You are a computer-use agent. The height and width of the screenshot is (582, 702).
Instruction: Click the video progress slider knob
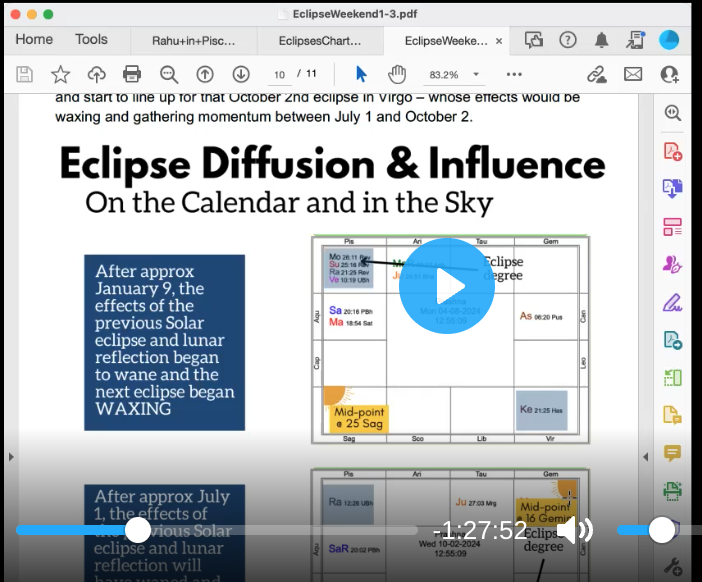[x=137, y=530]
